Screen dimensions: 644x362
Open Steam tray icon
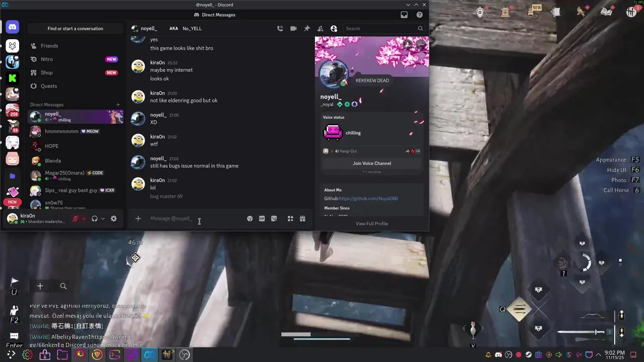pos(528,355)
